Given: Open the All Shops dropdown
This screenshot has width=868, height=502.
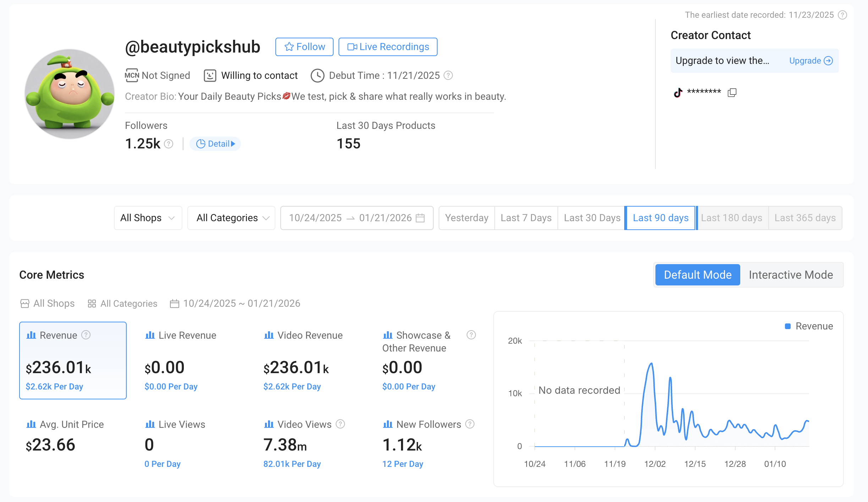Looking at the screenshot, I should click(x=148, y=218).
